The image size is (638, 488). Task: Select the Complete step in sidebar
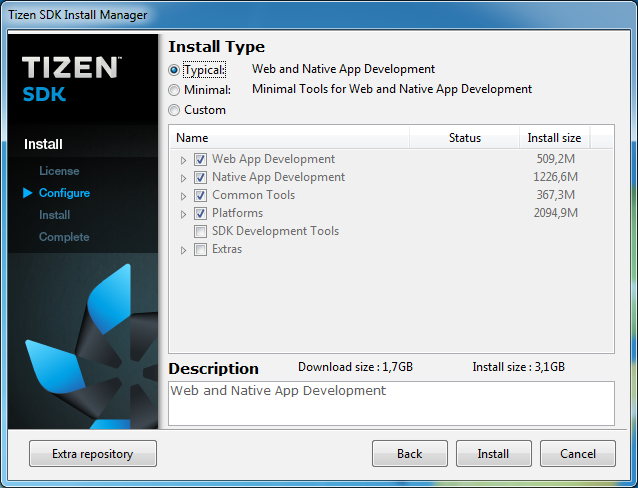tap(64, 237)
